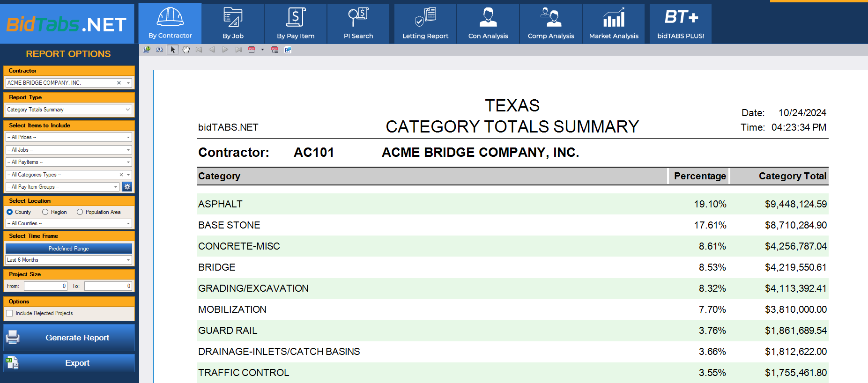This screenshot has width=868, height=383.
Task: Click the Export button
Action: coord(69,363)
